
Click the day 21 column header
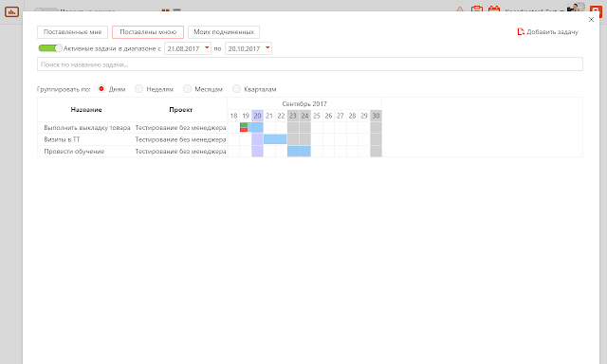269,116
